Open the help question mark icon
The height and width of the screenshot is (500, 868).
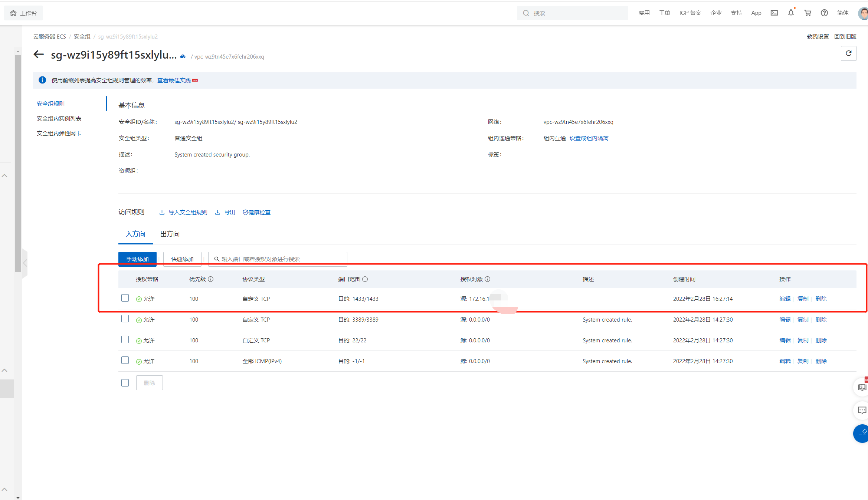pyautogui.click(x=824, y=13)
